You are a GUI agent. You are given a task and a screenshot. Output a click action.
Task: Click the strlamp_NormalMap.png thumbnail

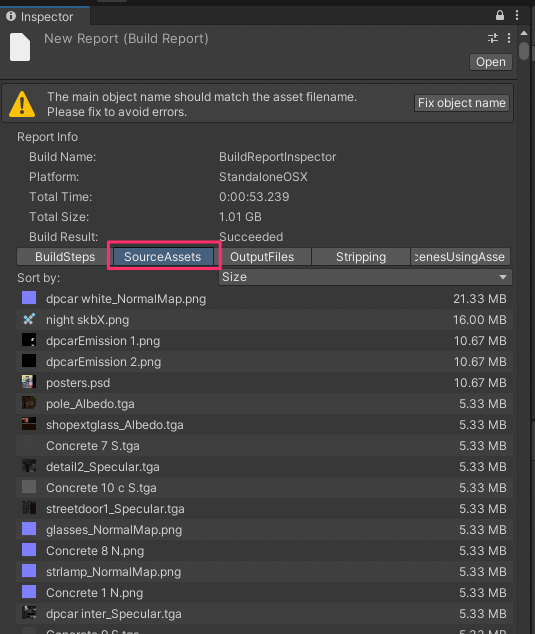29,571
